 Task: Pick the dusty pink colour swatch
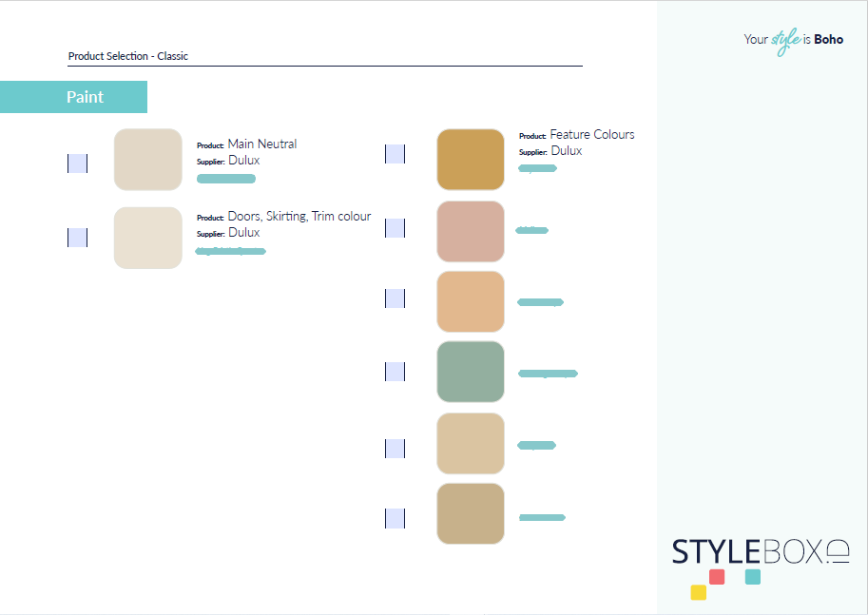click(x=471, y=231)
